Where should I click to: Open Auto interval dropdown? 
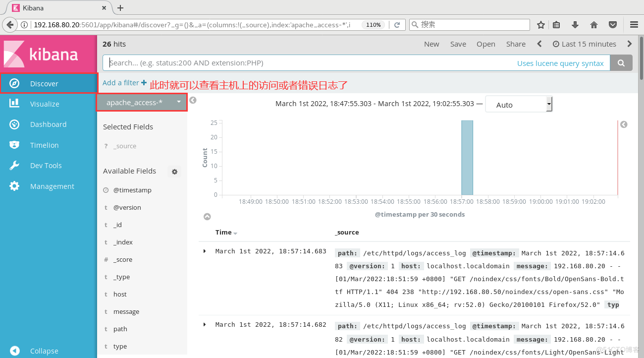(x=519, y=104)
